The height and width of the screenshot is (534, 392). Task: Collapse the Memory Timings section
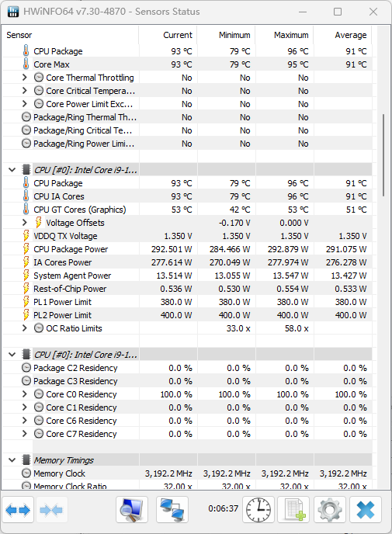pyautogui.click(x=12, y=460)
